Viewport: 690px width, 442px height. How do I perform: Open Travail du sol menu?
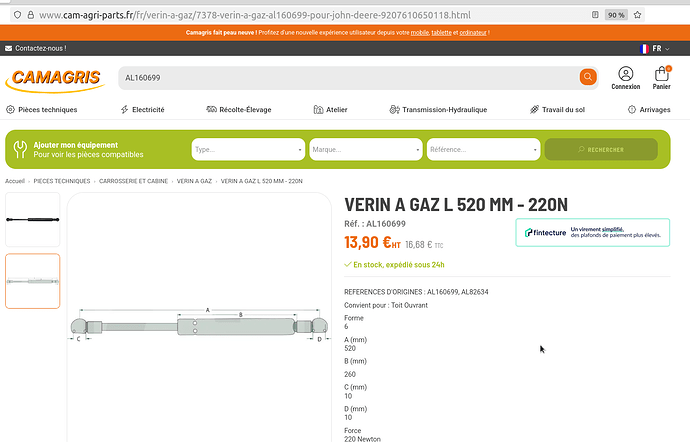[x=563, y=110]
